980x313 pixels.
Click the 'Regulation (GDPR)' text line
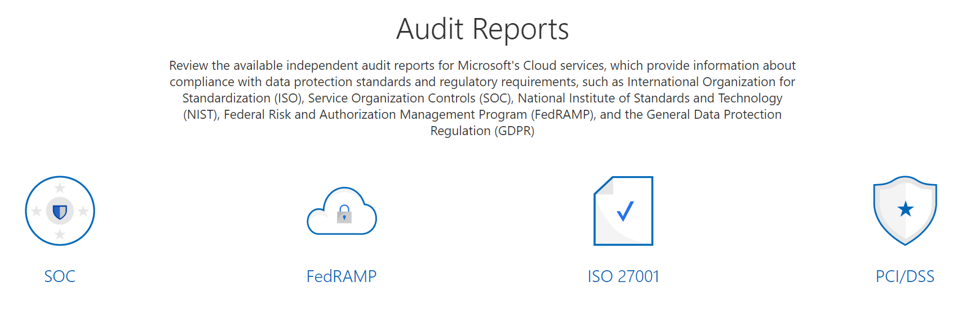click(x=482, y=131)
